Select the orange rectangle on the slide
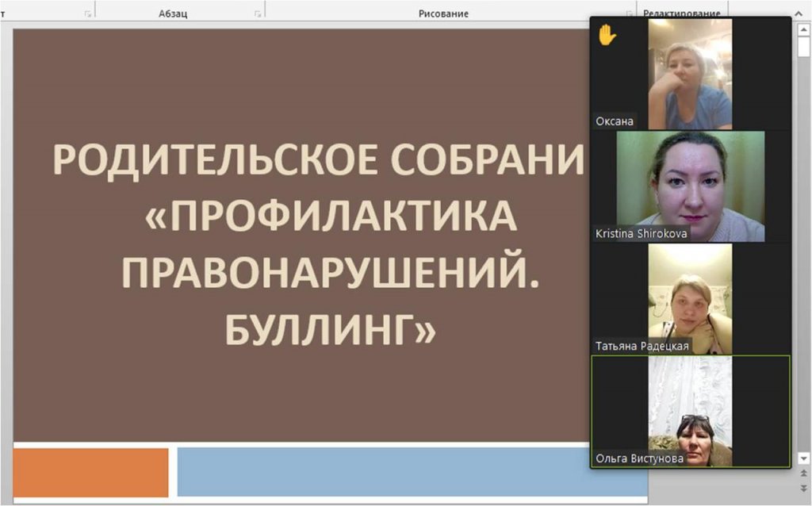 click(x=91, y=472)
